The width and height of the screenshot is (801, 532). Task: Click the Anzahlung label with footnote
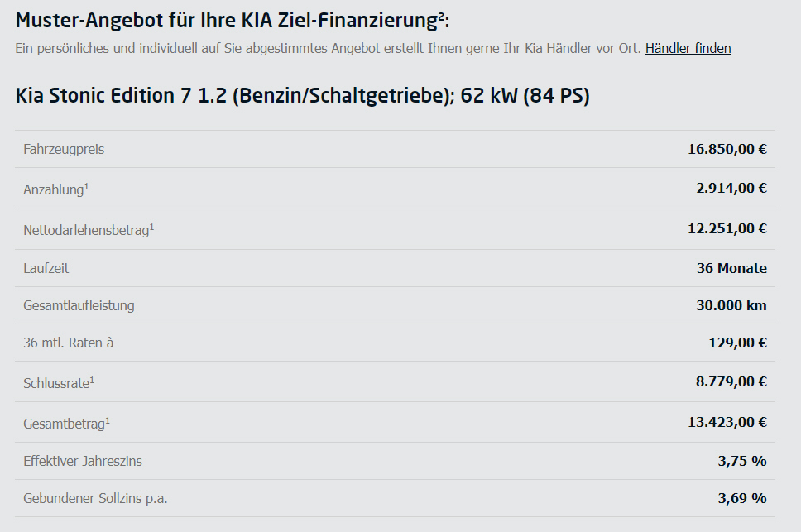[56, 189]
